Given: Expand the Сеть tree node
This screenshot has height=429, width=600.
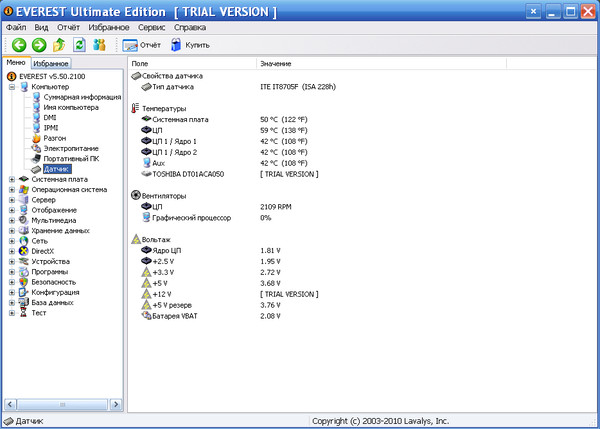Looking at the screenshot, I should (x=12, y=241).
